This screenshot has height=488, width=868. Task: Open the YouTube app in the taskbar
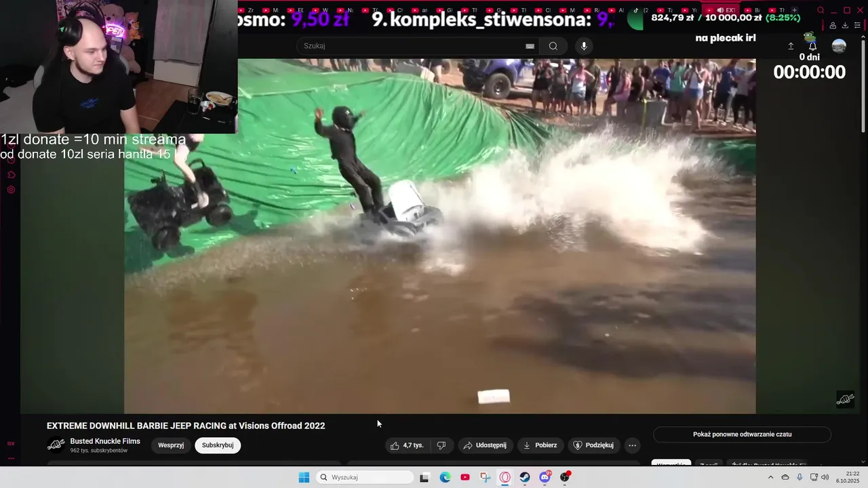465,477
